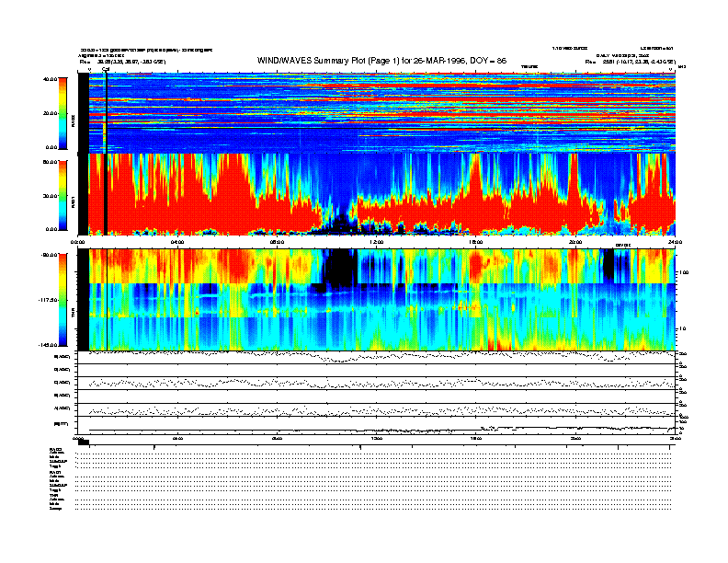Image resolution: width=728 pixels, height=563 pixels.
Task: Click the -145.00 tick on TNR color scale
Action: pyautogui.click(x=48, y=345)
